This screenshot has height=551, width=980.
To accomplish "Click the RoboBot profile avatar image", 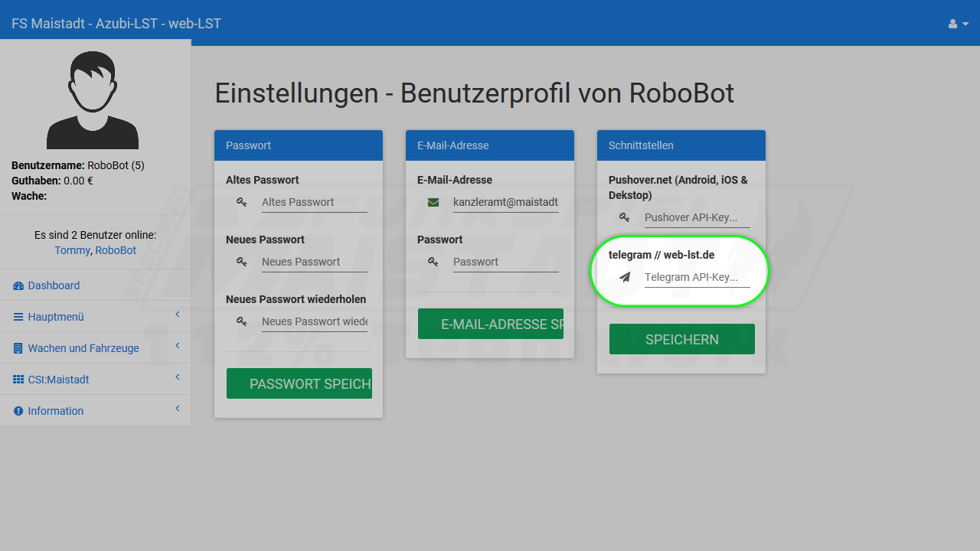I will pos(93,99).
